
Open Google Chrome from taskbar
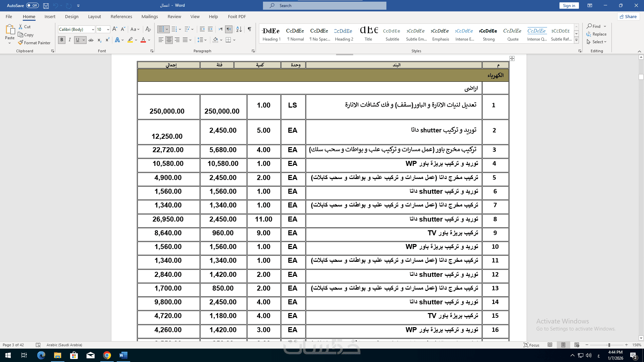(107, 355)
